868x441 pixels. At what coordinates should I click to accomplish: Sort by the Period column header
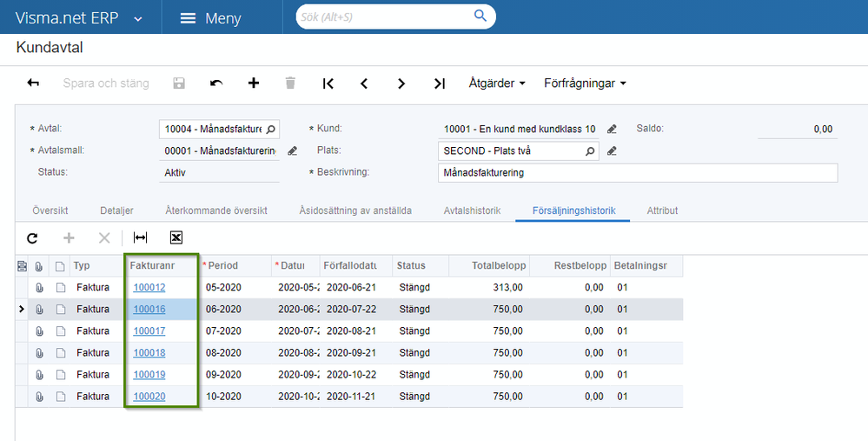point(235,266)
